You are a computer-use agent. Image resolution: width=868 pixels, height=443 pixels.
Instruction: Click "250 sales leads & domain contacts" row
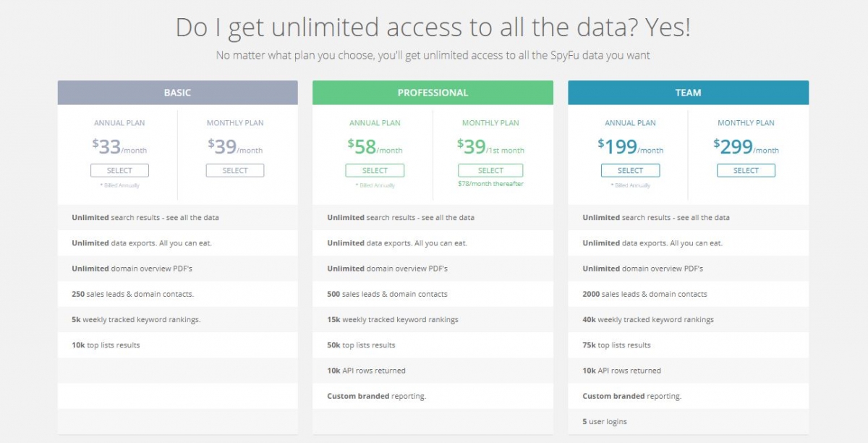coord(132,294)
